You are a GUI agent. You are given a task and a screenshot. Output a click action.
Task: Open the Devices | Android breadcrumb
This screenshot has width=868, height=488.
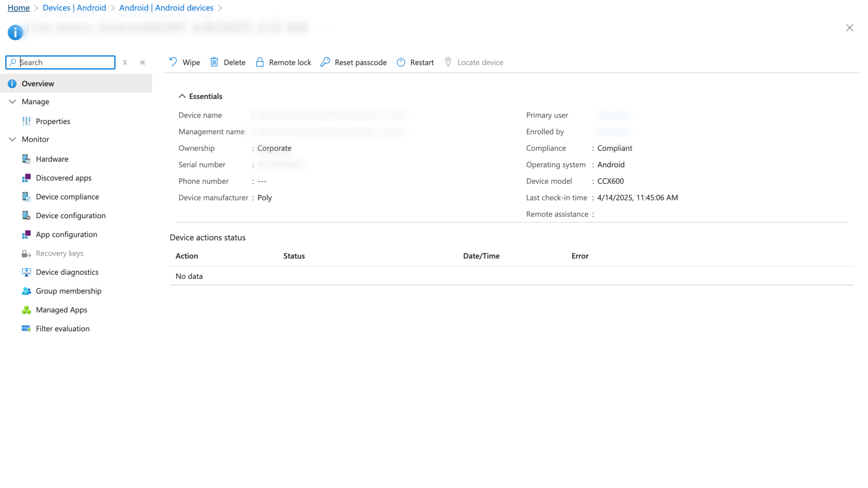click(x=74, y=8)
